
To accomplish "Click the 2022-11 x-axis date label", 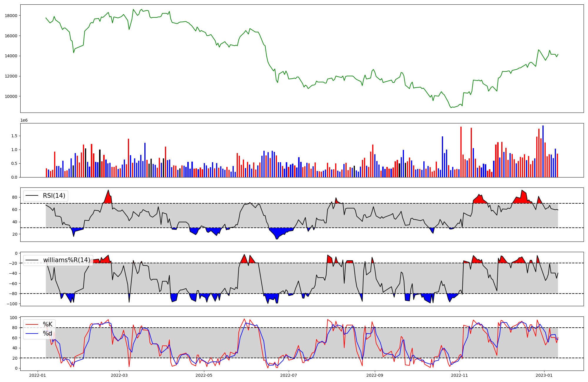I will [x=459, y=375].
